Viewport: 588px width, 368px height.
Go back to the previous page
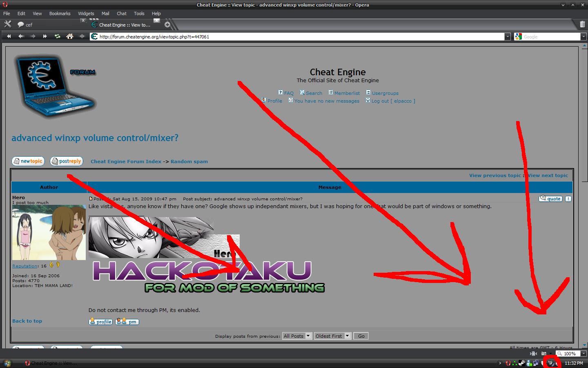(21, 36)
